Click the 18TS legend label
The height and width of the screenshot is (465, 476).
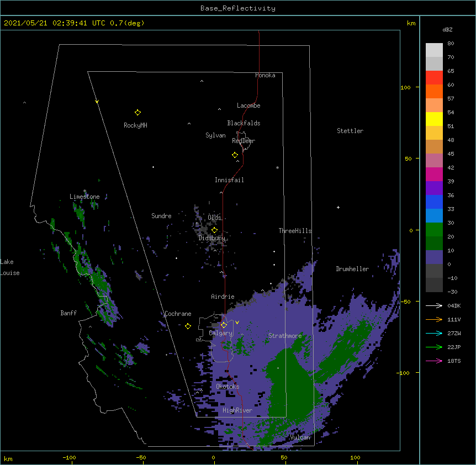(x=454, y=361)
